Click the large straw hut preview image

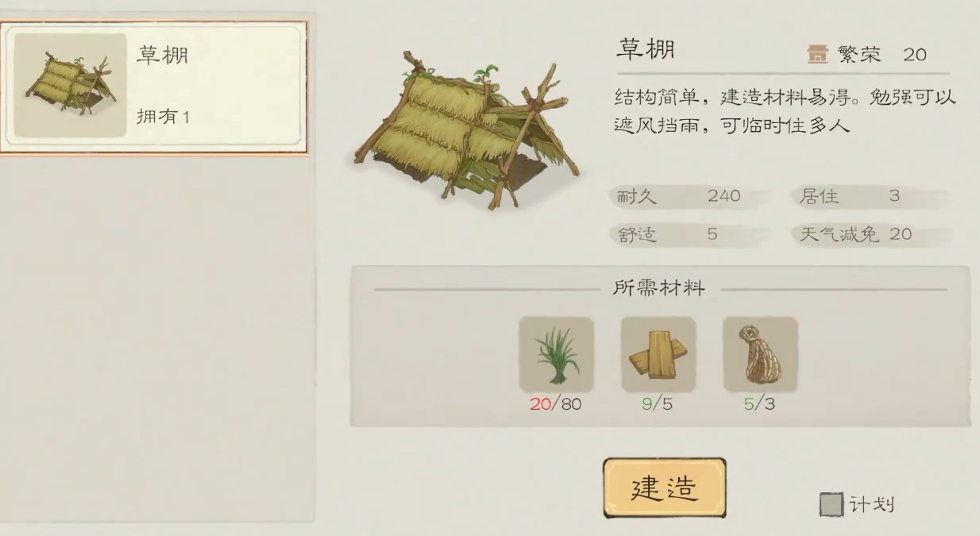click(x=467, y=128)
